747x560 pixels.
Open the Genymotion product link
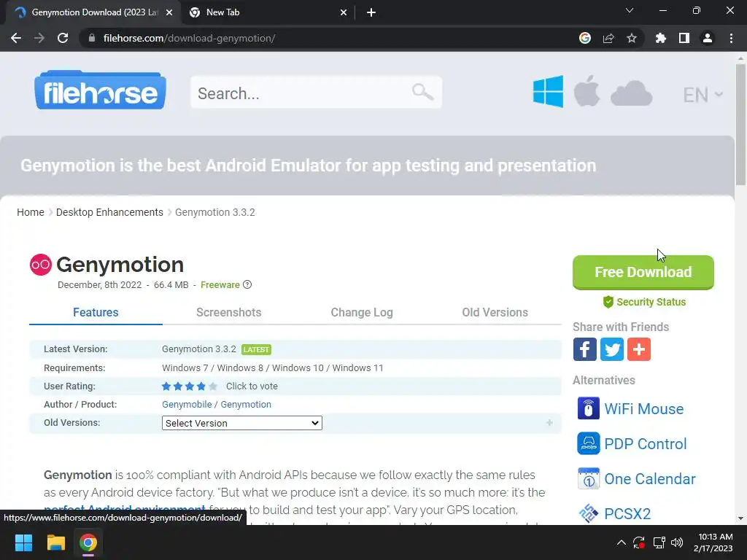click(246, 404)
